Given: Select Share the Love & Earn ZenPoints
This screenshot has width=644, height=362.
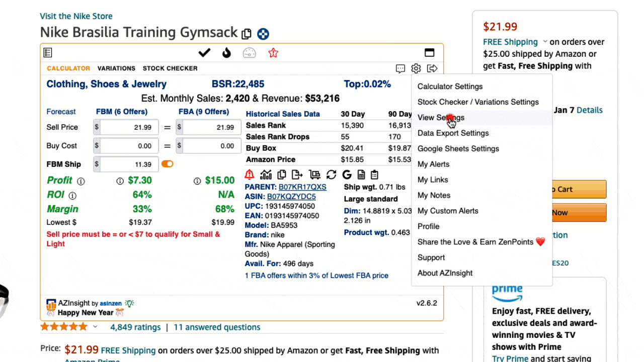Looking at the screenshot, I should 482,242.
